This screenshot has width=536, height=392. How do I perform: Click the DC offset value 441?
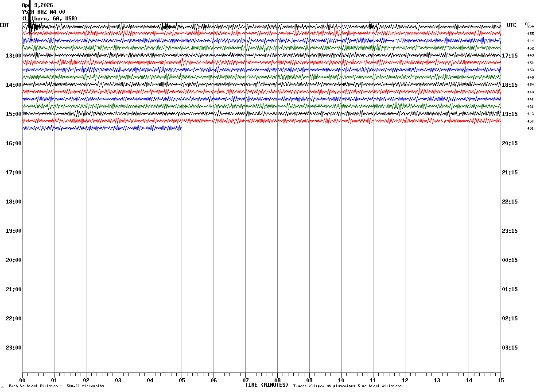point(530,99)
